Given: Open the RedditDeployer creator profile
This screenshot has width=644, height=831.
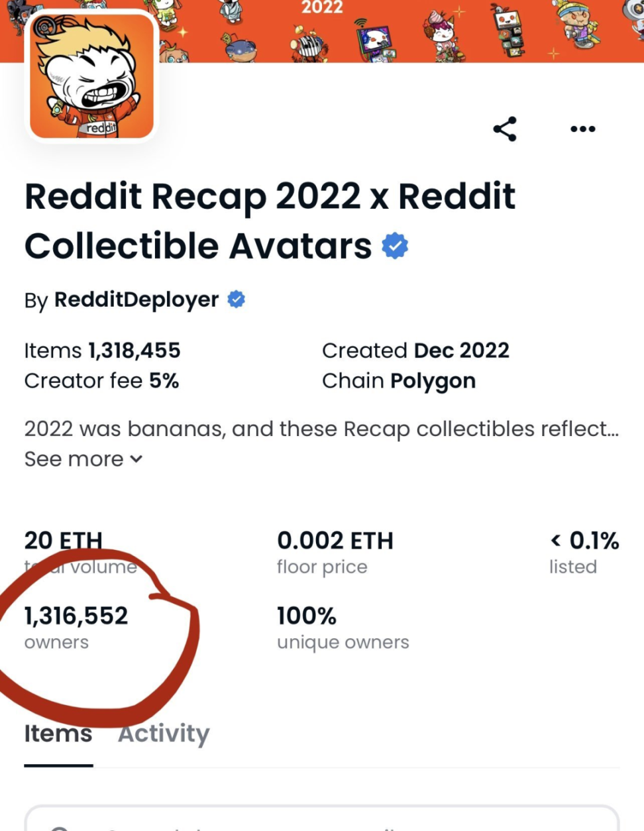Looking at the screenshot, I should coord(136,300).
